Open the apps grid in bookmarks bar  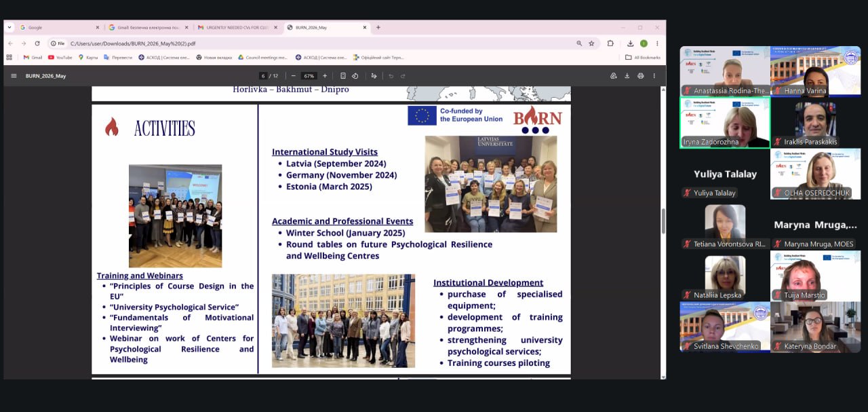(x=9, y=58)
